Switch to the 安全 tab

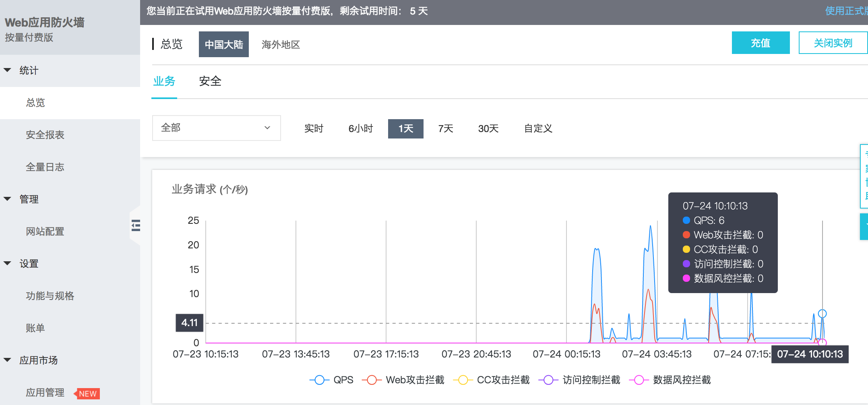pos(210,81)
